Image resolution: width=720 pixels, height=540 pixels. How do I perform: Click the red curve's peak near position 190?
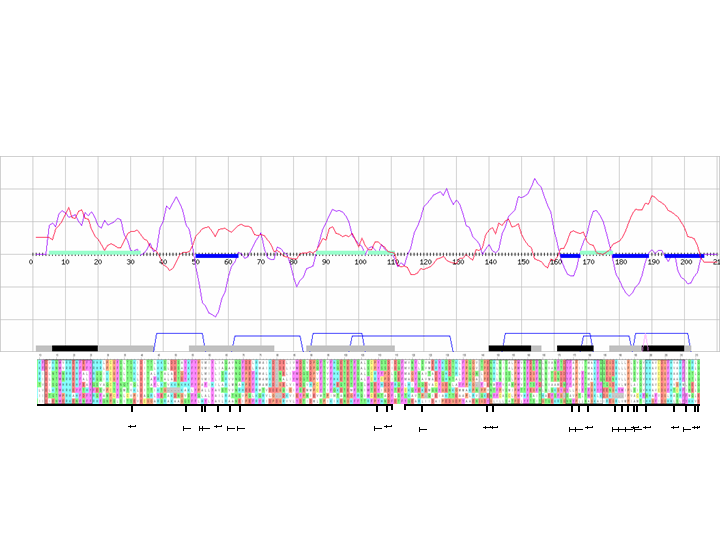pyautogui.click(x=653, y=197)
